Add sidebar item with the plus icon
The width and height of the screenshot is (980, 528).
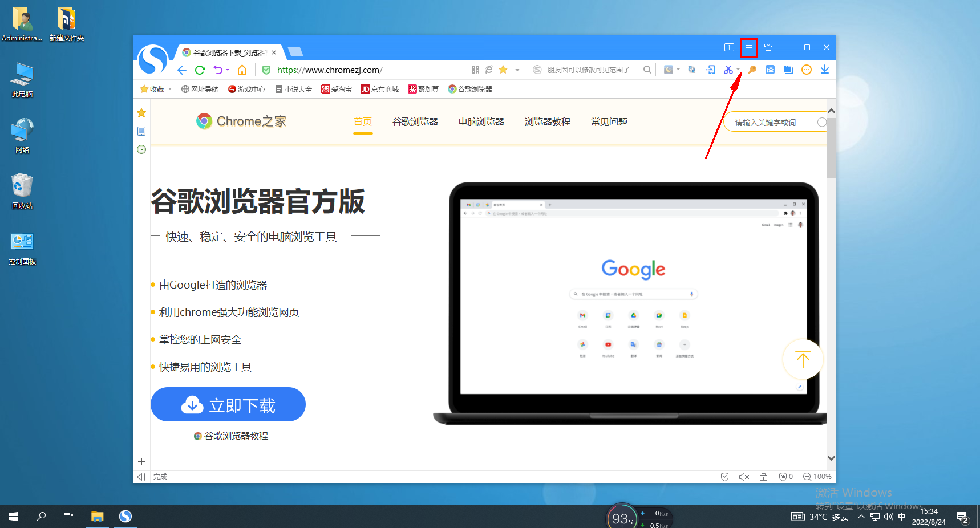coord(141,461)
